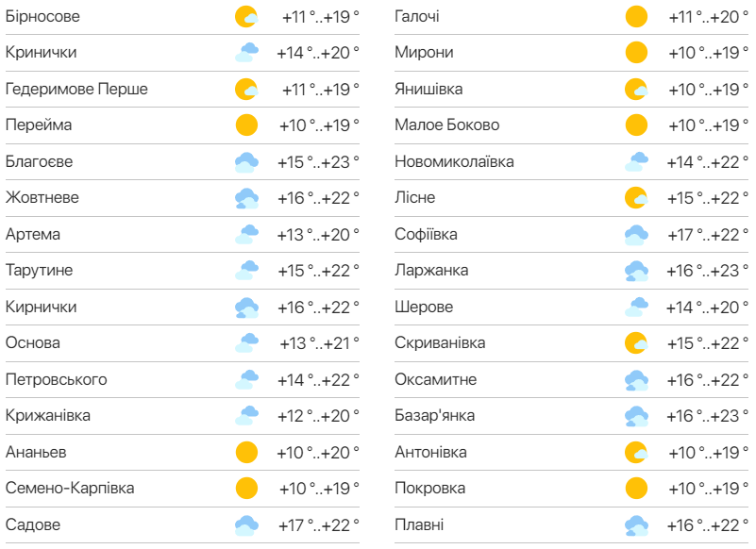Click the rain cloud icon next to Ларжанка

point(637,271)
